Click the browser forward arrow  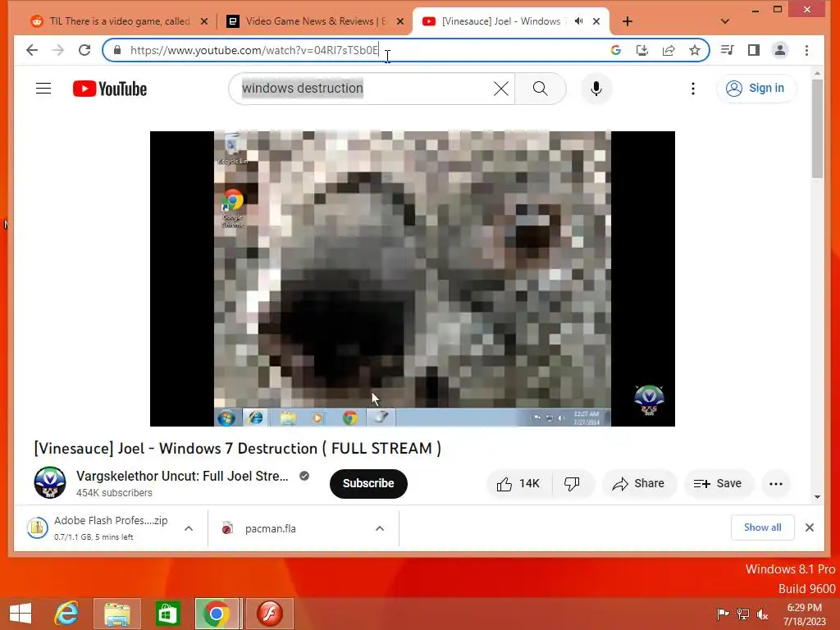[x=58, y=50]
